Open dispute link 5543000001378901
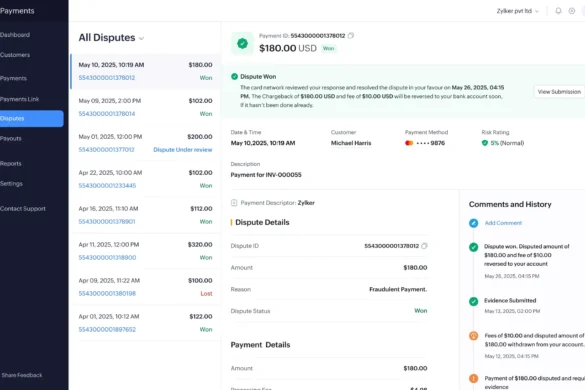 click(107, 222)
